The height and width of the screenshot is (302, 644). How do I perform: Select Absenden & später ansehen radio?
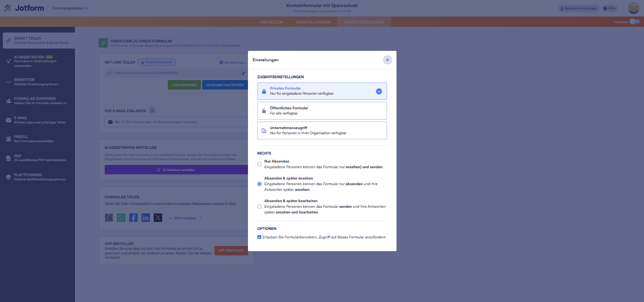pyautogui.click(x=259, y=184)
